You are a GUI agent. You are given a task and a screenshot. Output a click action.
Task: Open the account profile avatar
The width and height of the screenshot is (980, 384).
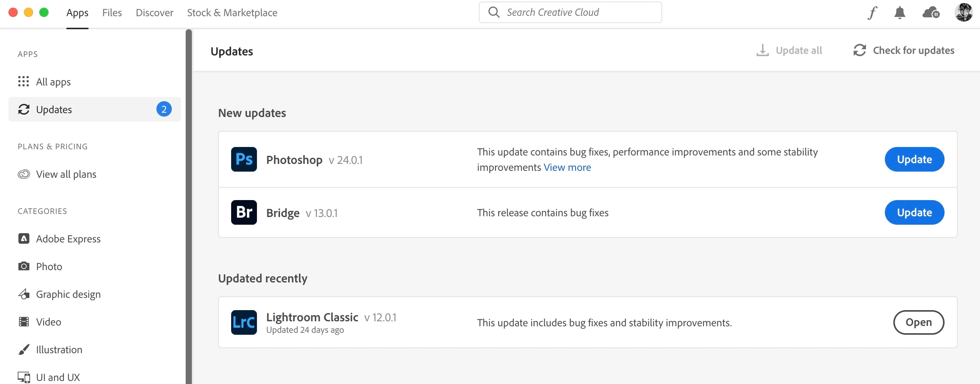pyautogui.click(x=963, y=13)
